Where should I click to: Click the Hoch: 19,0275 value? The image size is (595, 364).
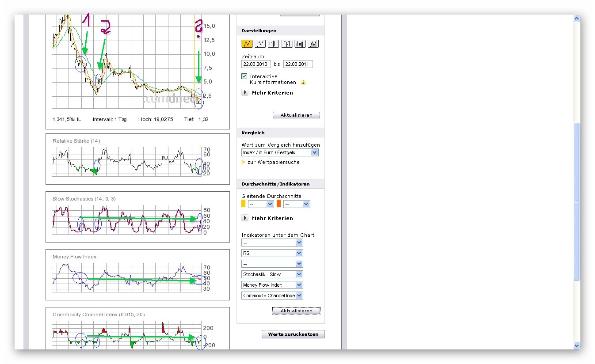click(156, 119)
